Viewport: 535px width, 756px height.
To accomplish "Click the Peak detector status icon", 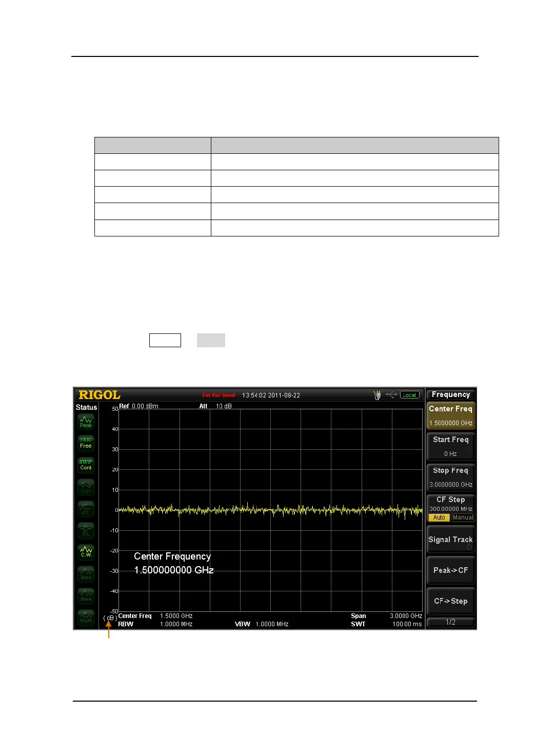I will tap(86, 422).
